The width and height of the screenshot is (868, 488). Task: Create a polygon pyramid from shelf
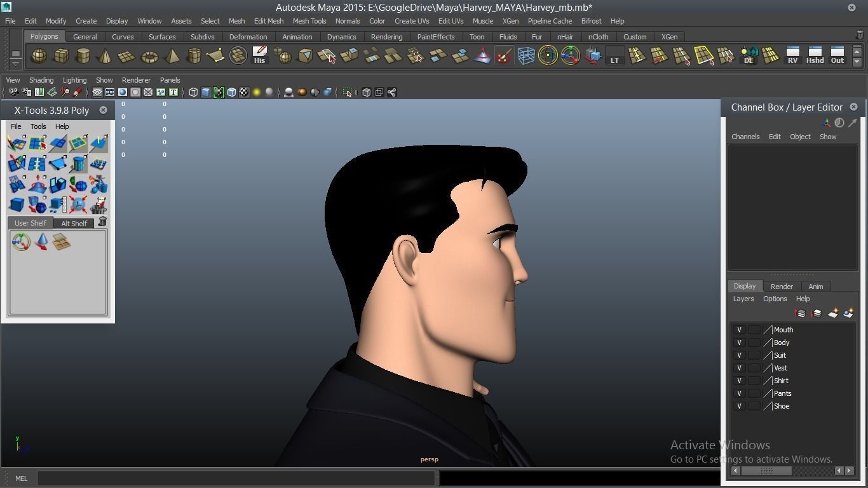[172, 56]
